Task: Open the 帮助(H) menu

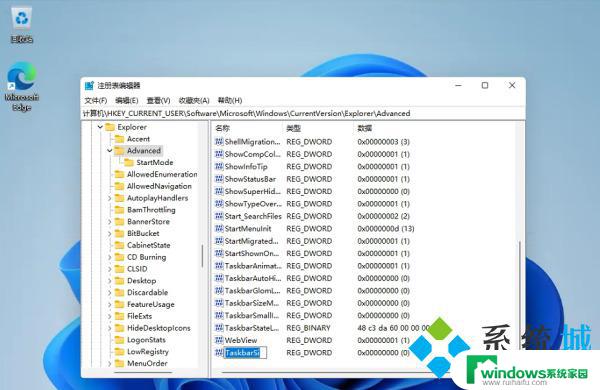Action: point(230,100)
